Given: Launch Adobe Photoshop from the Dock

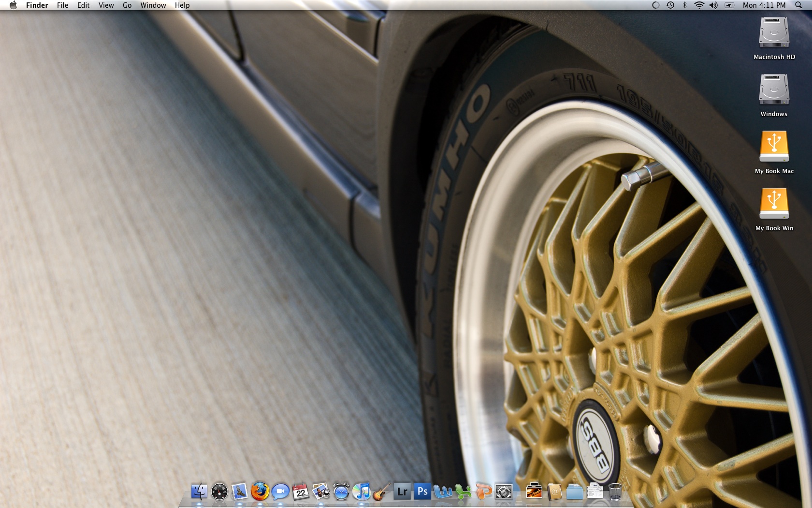Looking at the screenshot, I should [x=422, y=492].
